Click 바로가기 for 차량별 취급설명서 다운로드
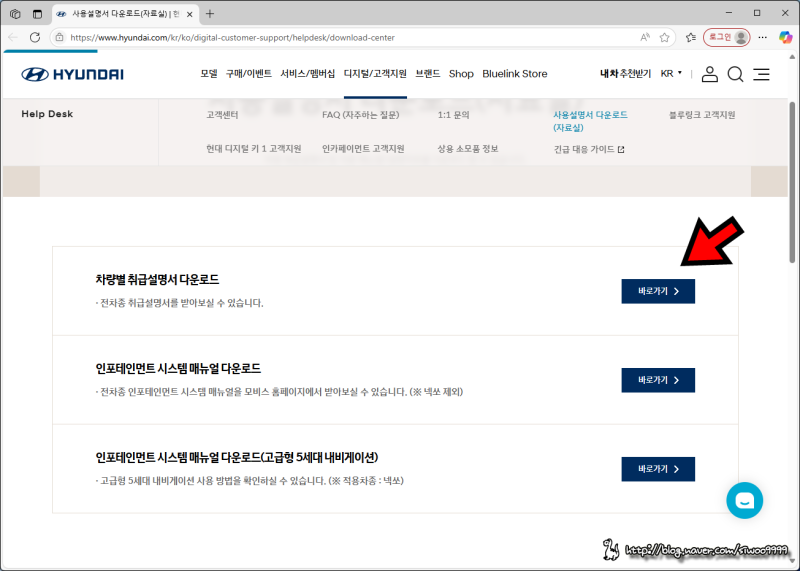Screen dimensions: 800x571 [x=658, y=291]
